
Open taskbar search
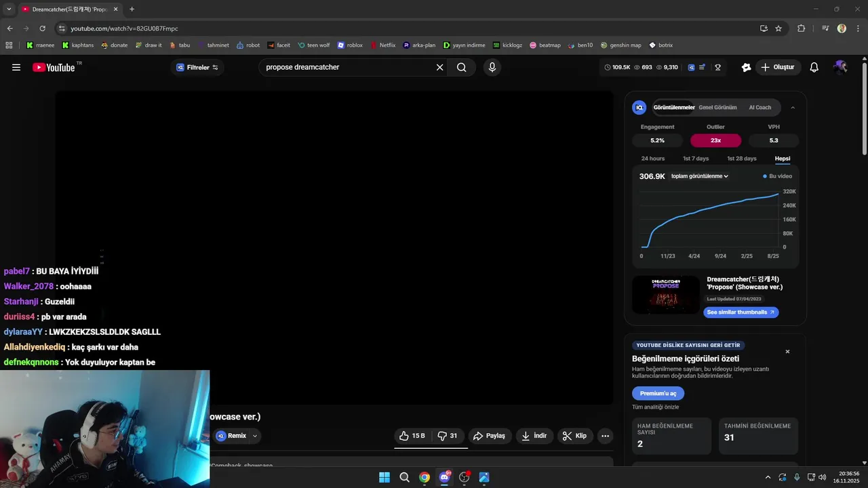404,477
